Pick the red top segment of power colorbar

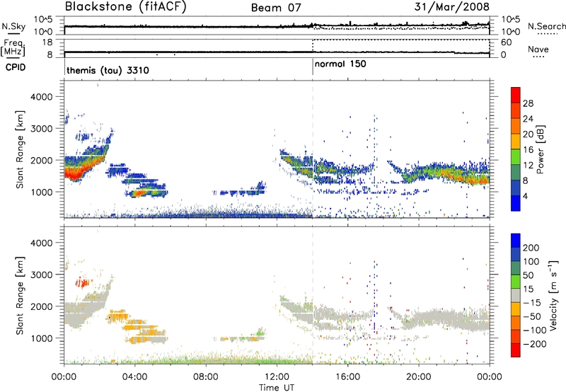516,95
